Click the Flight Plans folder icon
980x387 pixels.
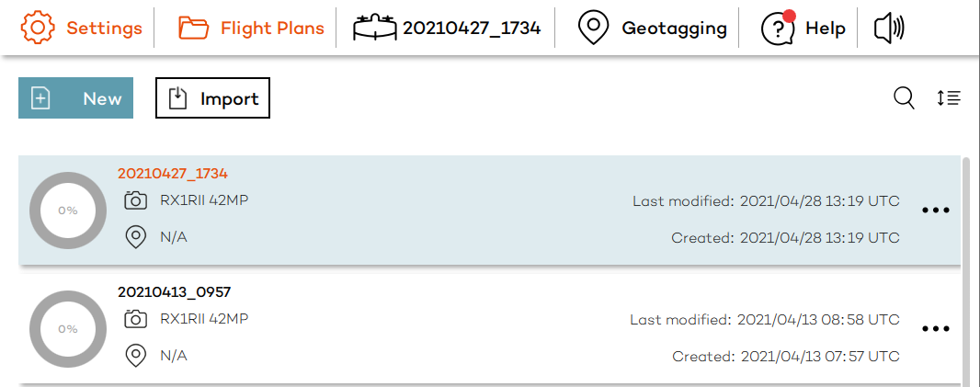pyautogui.click(x=194, y=28)
